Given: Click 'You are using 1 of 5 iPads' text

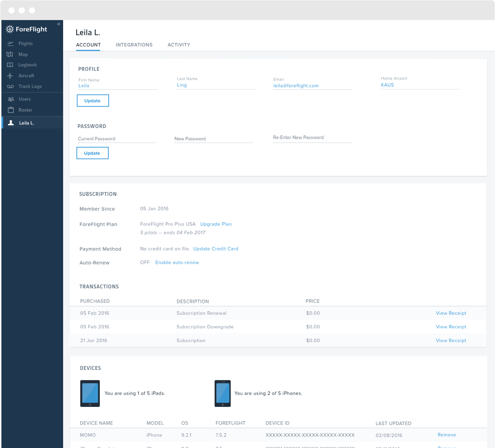Looking at the screenshot, I should pos(135,393).
